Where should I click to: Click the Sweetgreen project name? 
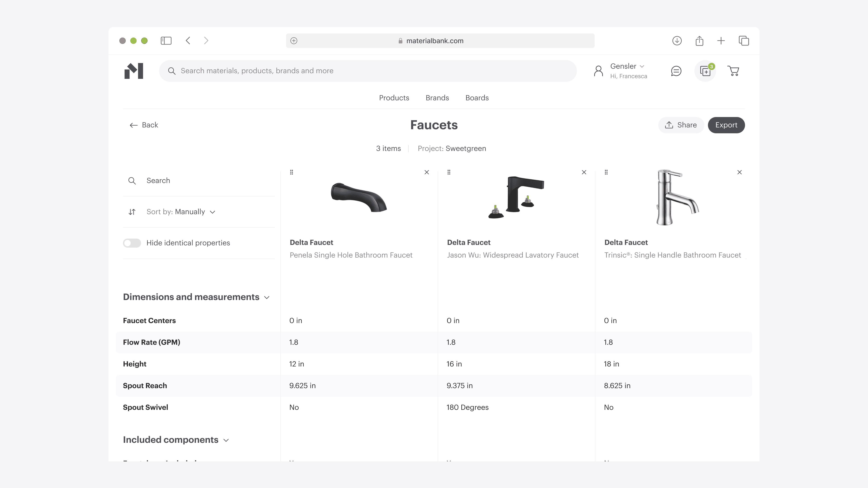[x=466, y=148]
